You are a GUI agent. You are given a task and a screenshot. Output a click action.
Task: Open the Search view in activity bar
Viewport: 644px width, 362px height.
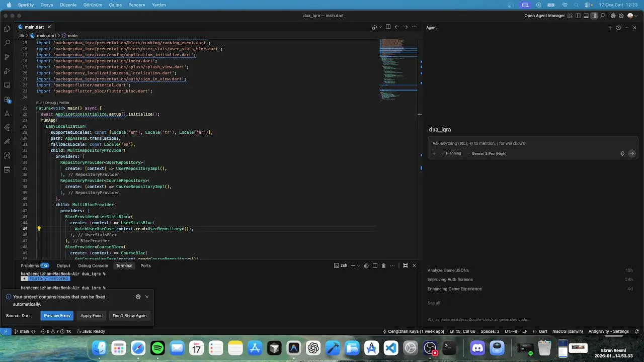pos(7,43)
